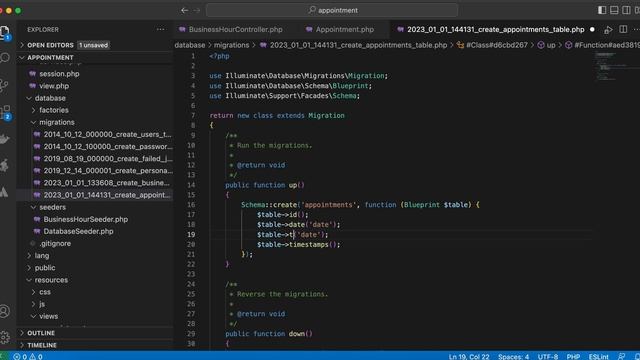This screenshot has width=640, height=360.
Task: Toggle secondary sidebar layout icon
Action: pos(626,10)
